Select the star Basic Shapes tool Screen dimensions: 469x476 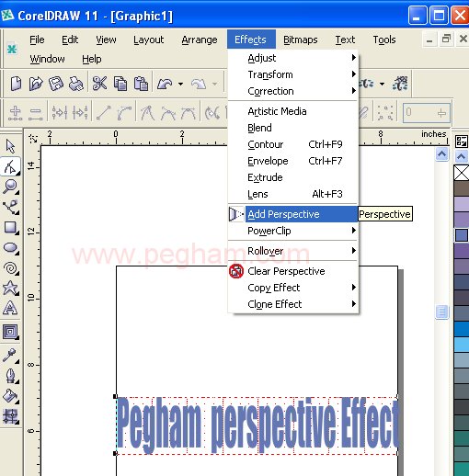pyautogui.click(x=10, y=288)
